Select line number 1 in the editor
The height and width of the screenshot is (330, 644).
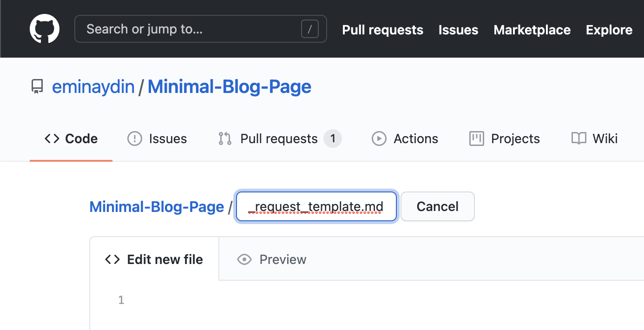pos(121,300)
